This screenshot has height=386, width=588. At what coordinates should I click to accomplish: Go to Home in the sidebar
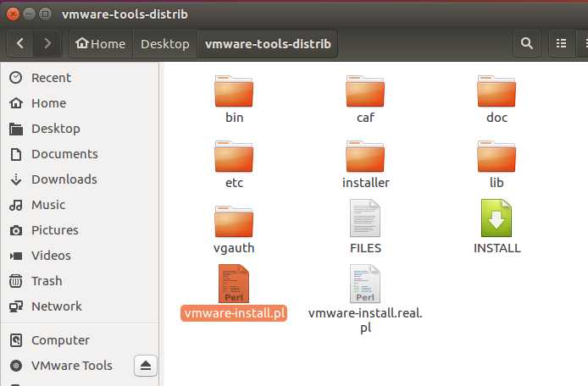80,103
